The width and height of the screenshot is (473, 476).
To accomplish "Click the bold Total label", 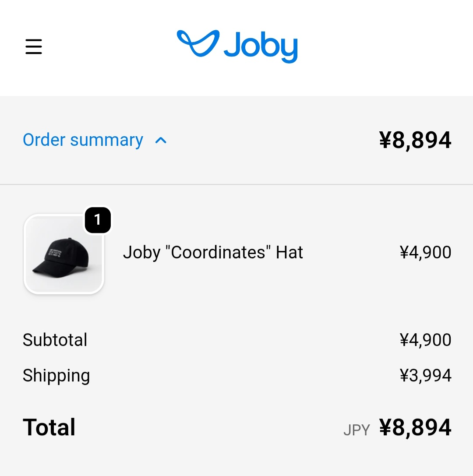I will (49, 427).
